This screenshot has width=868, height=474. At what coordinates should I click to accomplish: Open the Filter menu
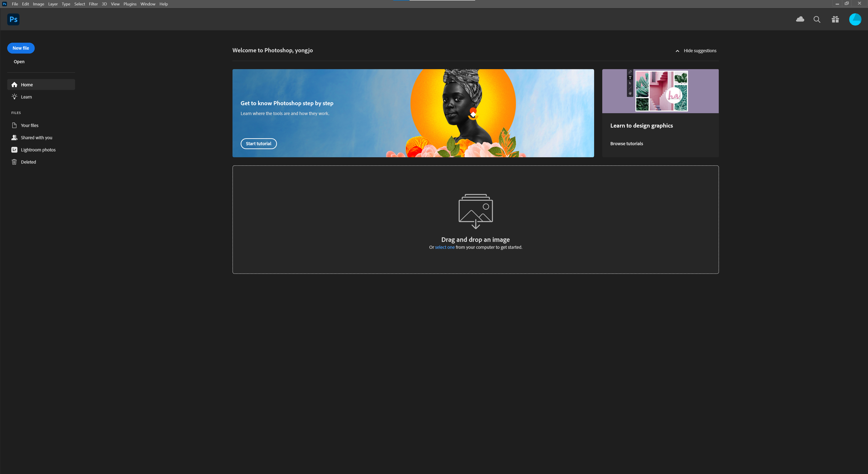pos(93,4)
